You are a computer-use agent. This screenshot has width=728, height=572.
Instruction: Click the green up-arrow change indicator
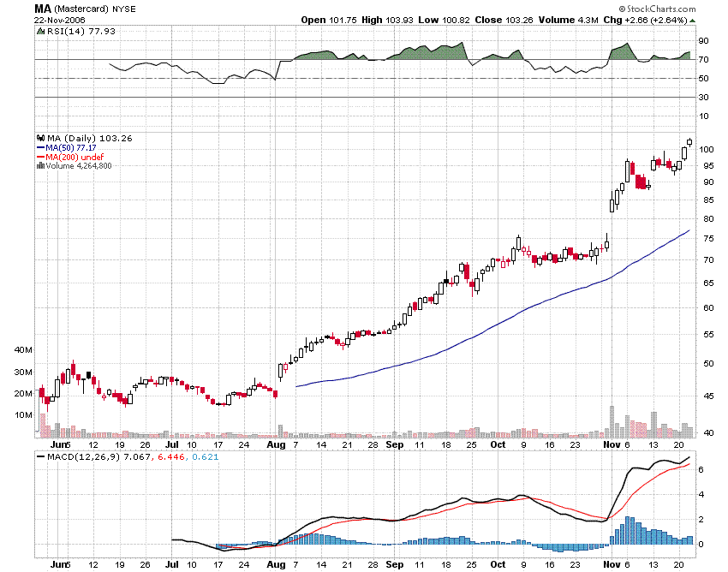click(693, 21)
